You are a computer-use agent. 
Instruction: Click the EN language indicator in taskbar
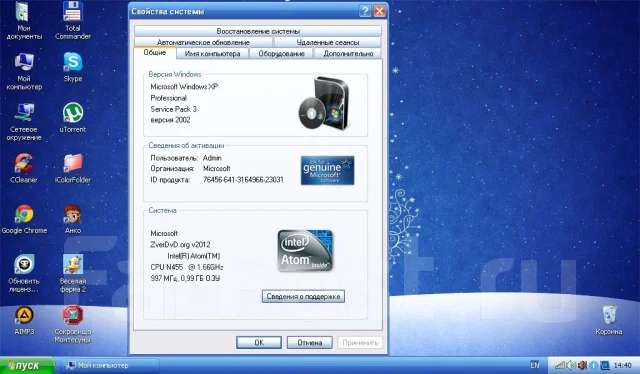pyautogui.click(x=535, y=365)
